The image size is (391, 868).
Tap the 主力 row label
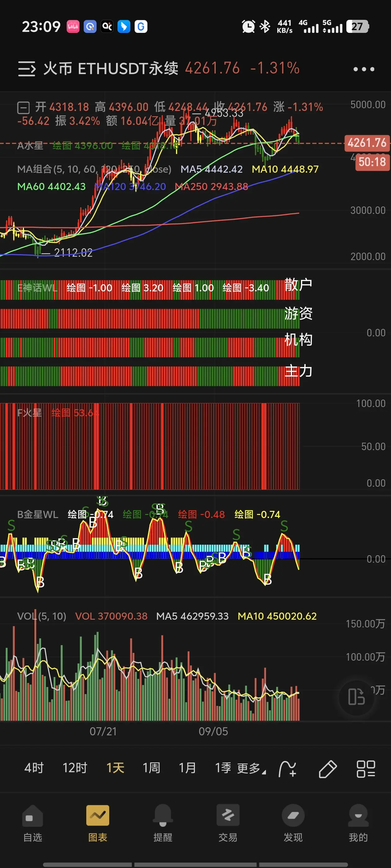tap(298, 371)
